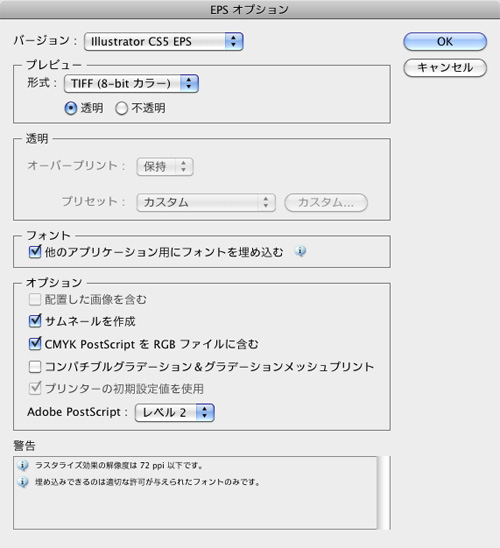Image resolution: width=500 pixels, height=548 pixels.
Task: Click the info icon next to rasterize warning
Action: (23, 466)
